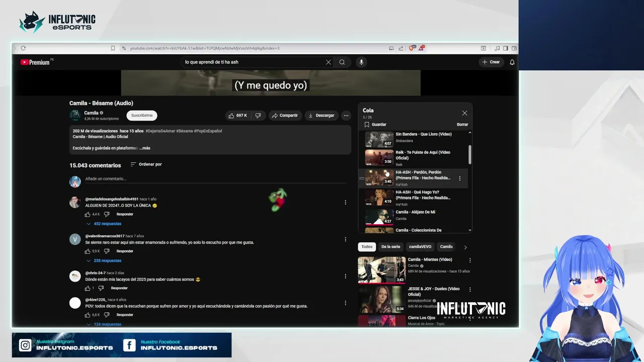Click the Compartir share button
644x362 pixels.
285,116
